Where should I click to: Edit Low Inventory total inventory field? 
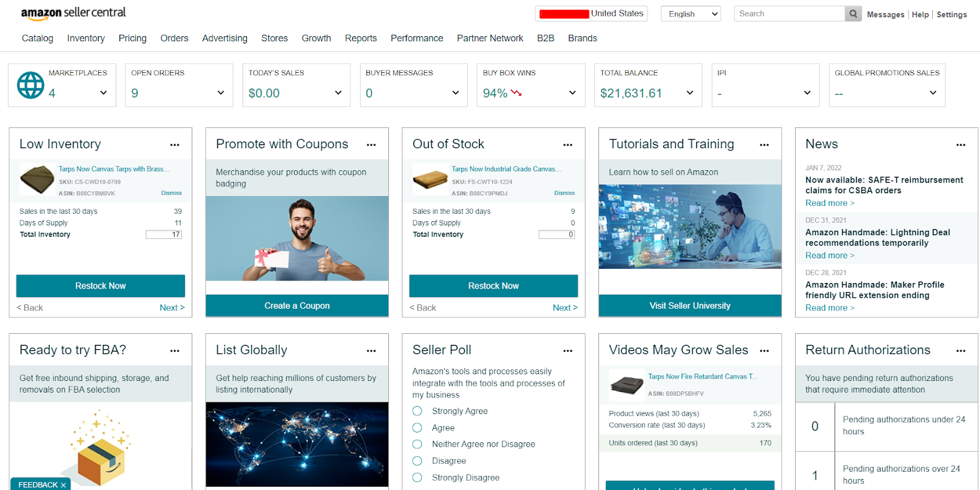[164, 235]
